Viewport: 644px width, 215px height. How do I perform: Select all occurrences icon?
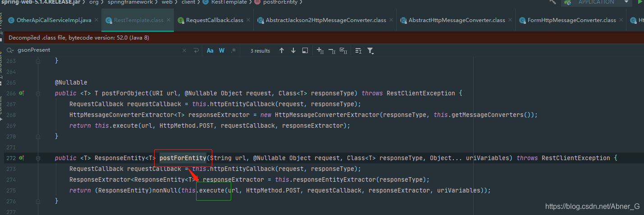pos(343,51)
